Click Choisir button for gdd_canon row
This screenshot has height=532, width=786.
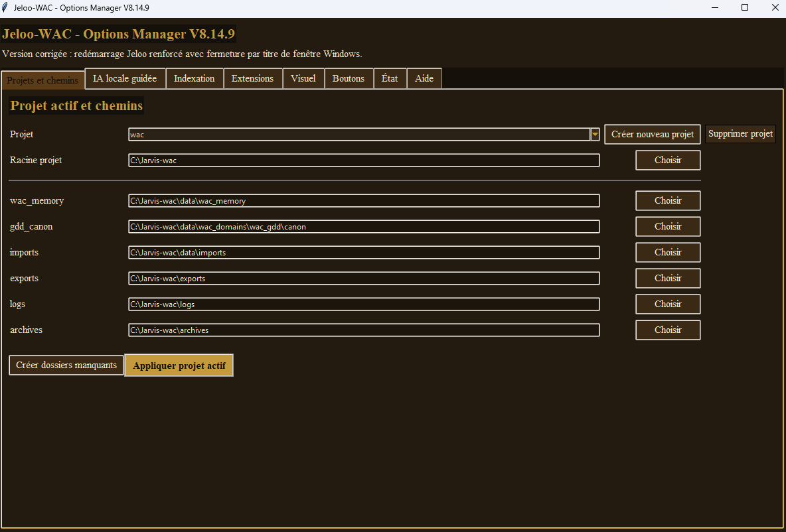[668, 226]
